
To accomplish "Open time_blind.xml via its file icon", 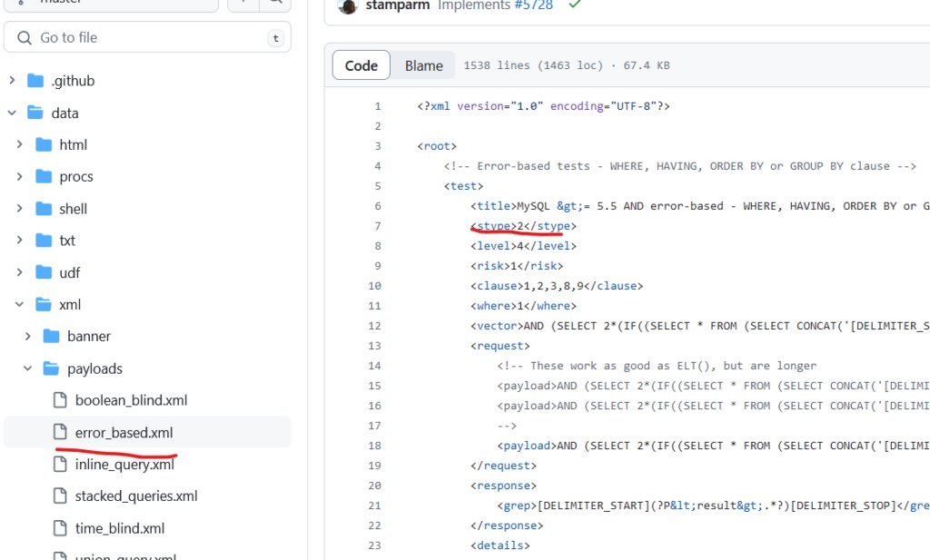I will pos(60,528).
